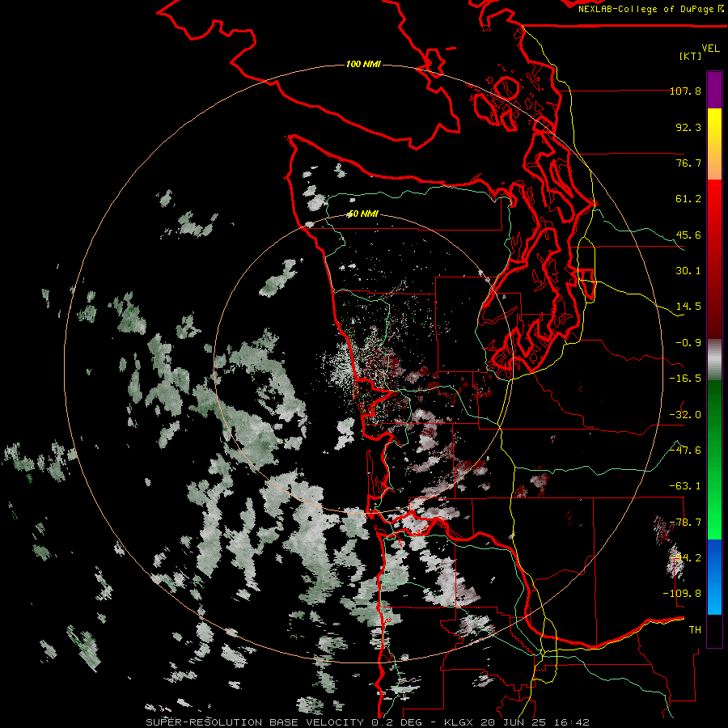Click the -47.6 velocity scale label

pyautogui.click(x=685, y=451)
